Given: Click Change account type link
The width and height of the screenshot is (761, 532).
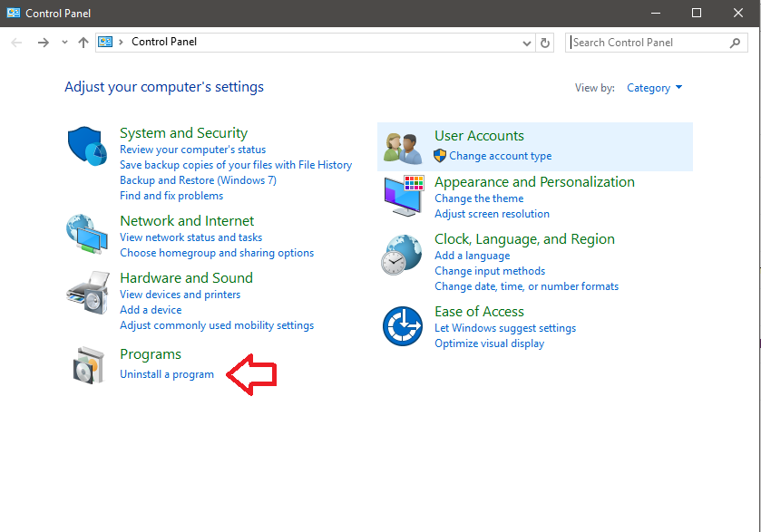Looking at the screenshot, I should pos(500,156).
